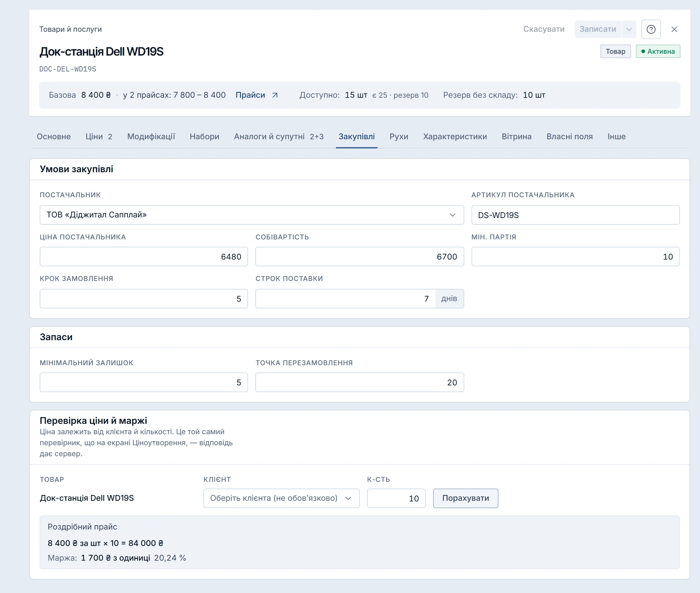Select the Закупівлі tab
The image size is (700, 593).
pos(356,136)
